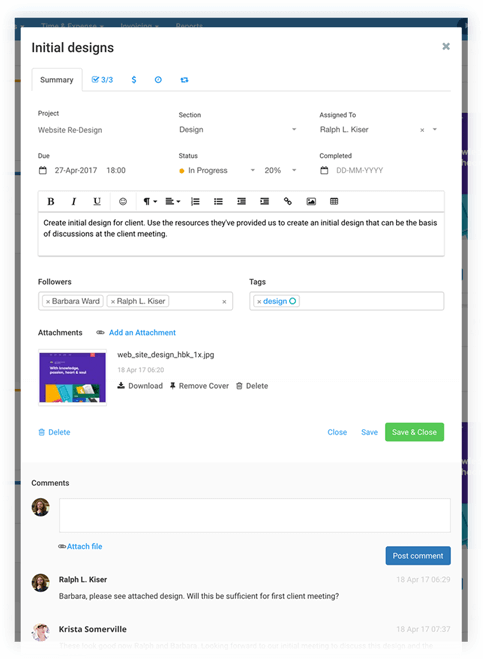Open the In Progress status dropdown
Viewport: 483px width, 659px height.
(x=217, y=170)
